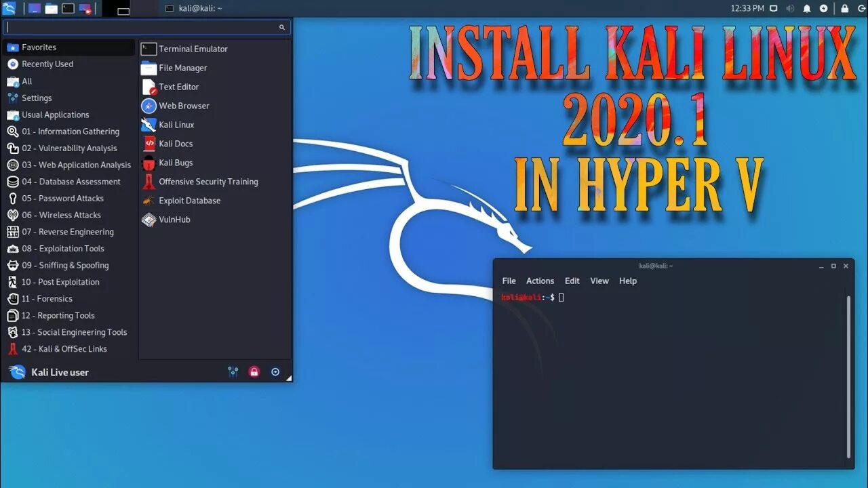
Task: Open the network connection tray icon
Action: click(774, 9)
